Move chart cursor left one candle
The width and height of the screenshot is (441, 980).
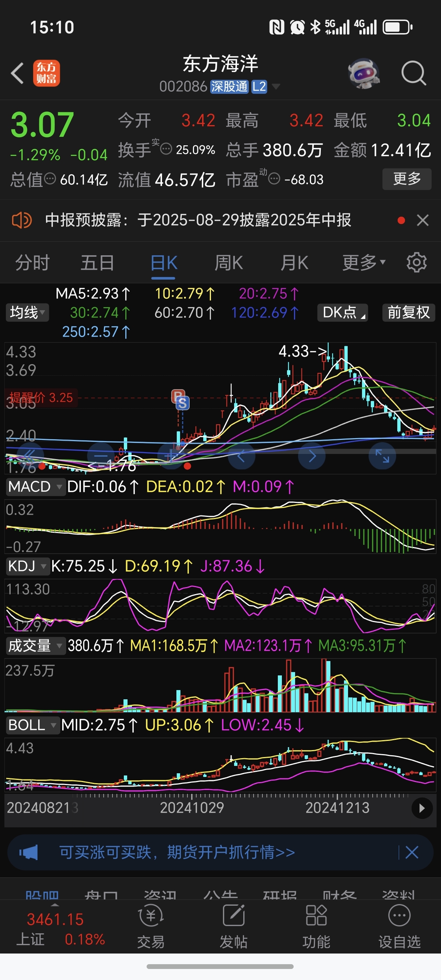coord(241,456)
